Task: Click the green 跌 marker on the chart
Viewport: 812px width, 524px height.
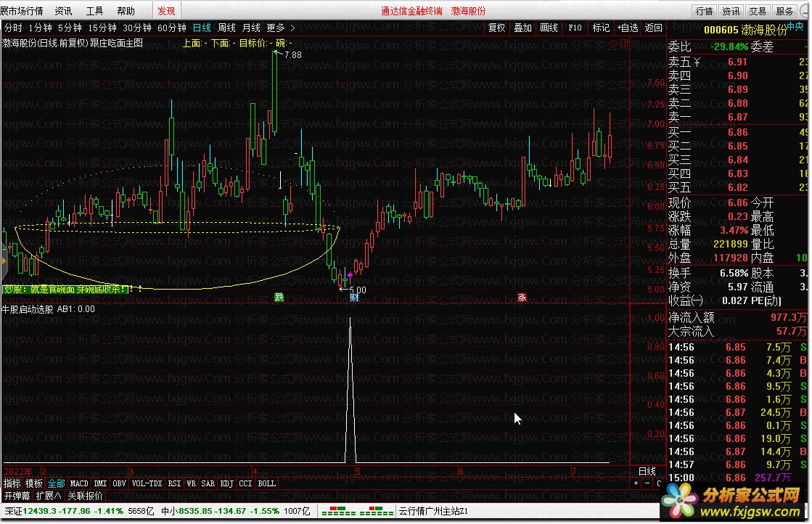Action: [279, 298]
